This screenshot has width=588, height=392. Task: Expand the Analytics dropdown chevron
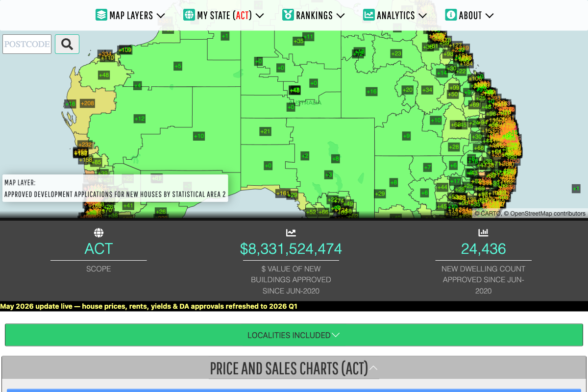click(422, 16)
